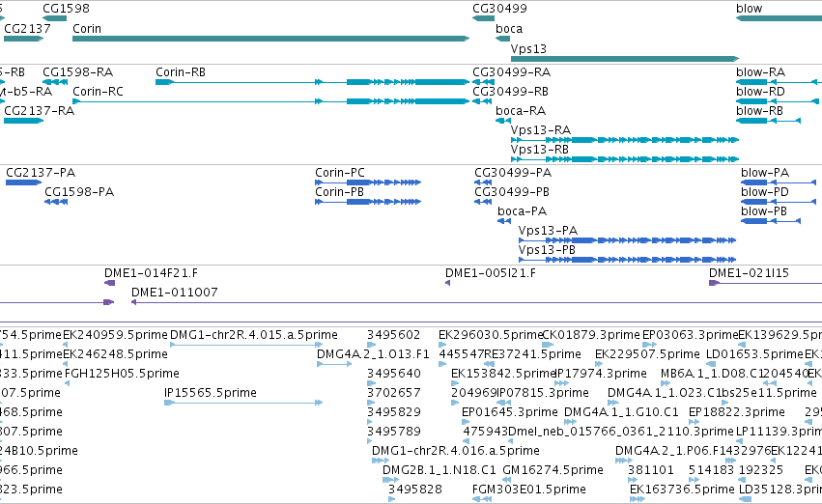Image resolution: width=822 pixels, height=504 pixels.
Task: Click the boca-RA transcript label
Action: (521, 110)
